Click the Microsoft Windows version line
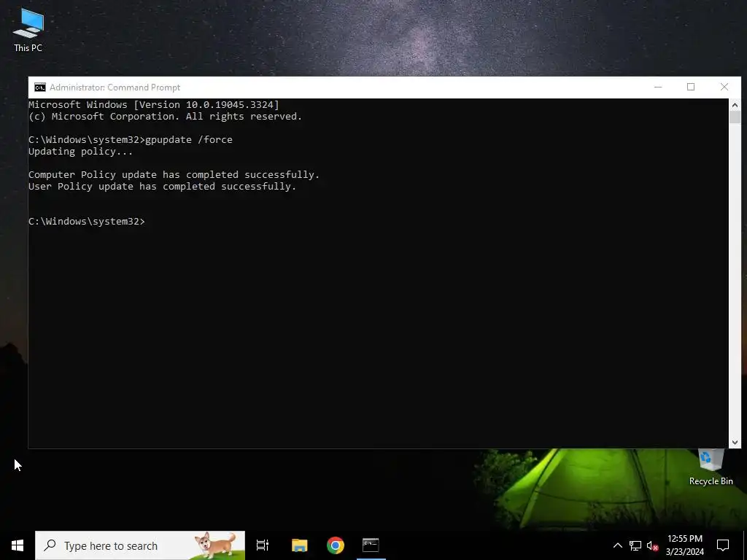The height and width of the screenshot is (560, 747). 153,105
